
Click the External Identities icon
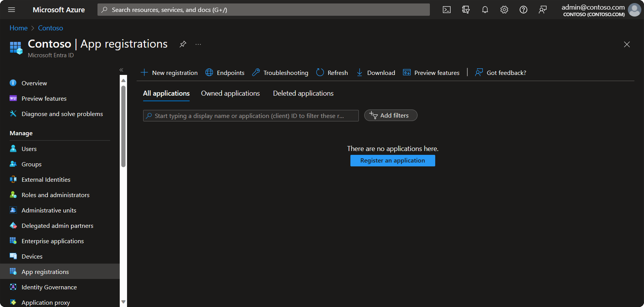(x=13, y=179)
